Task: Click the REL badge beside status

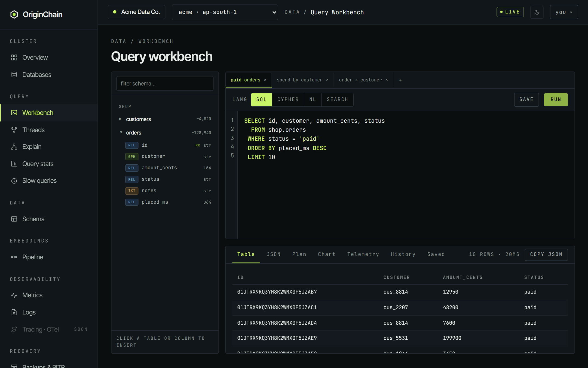Action: coord(132,179)
